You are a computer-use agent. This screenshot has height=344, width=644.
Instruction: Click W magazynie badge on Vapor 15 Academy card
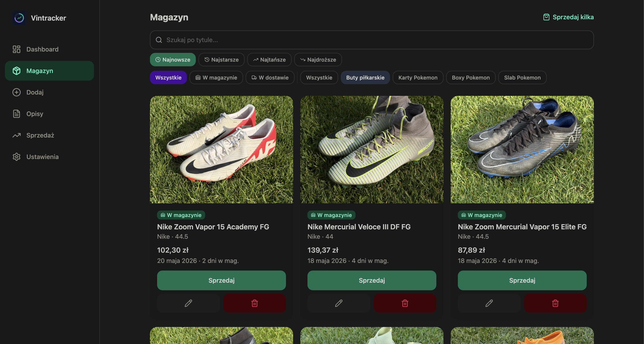[181, 215]
